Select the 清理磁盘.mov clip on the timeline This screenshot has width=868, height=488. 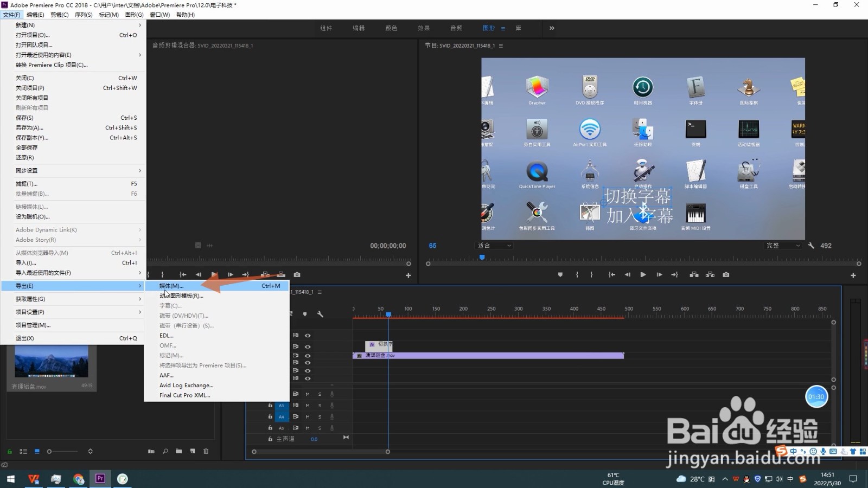coord(488,356)
